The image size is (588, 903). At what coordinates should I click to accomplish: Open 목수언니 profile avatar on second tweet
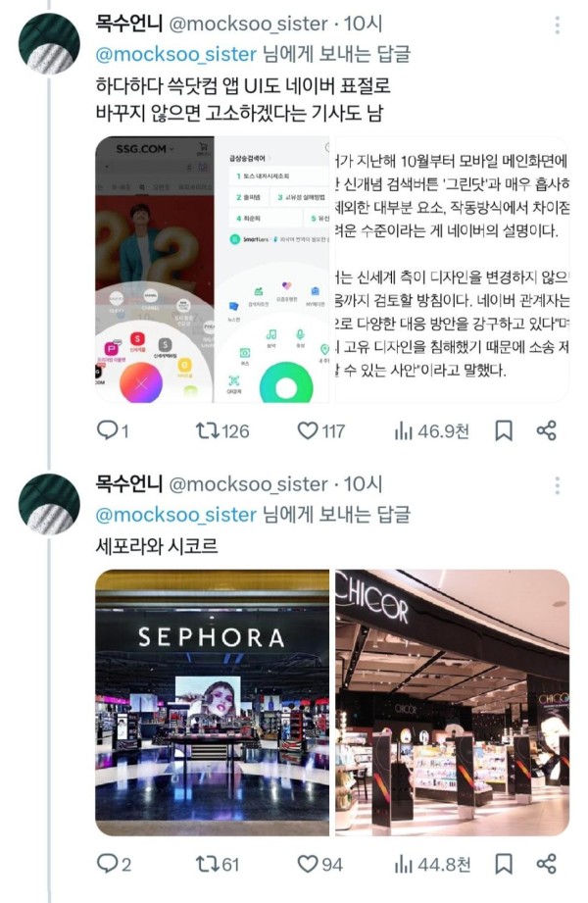tap(49, 505)
